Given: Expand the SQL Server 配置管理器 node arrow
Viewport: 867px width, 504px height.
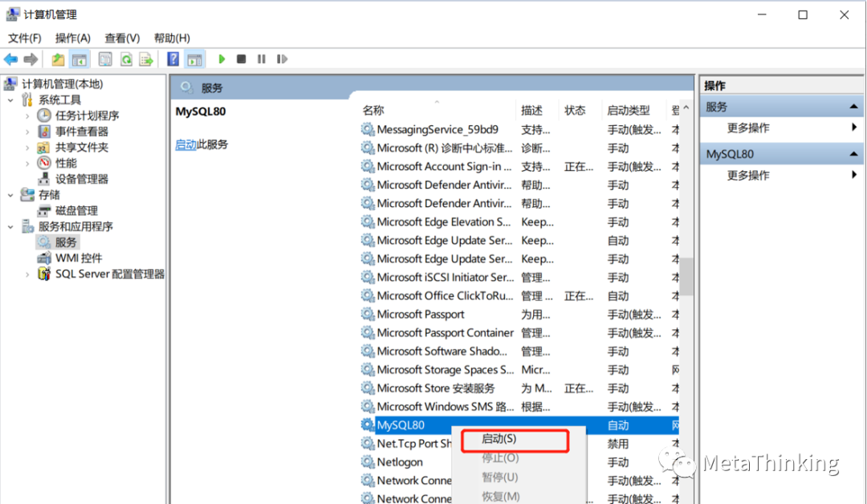Looking at the screenshot, I should pyautogui.click(x=27, y=274).
